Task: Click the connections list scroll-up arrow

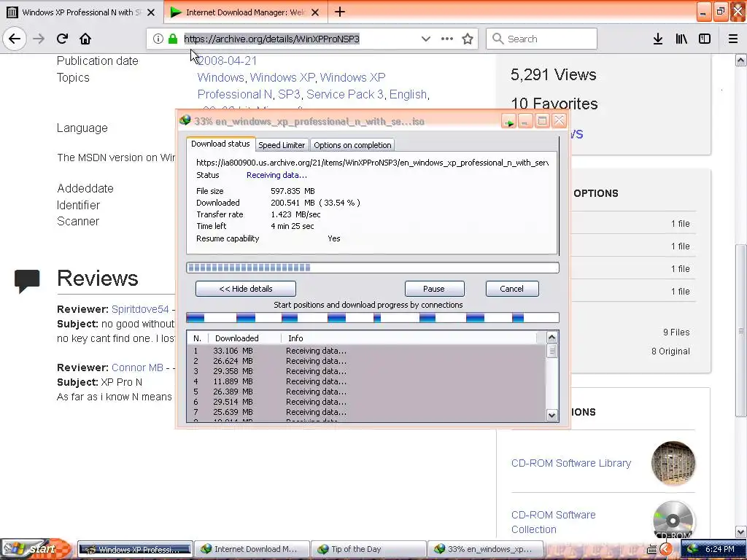Action: pos(551,338)
